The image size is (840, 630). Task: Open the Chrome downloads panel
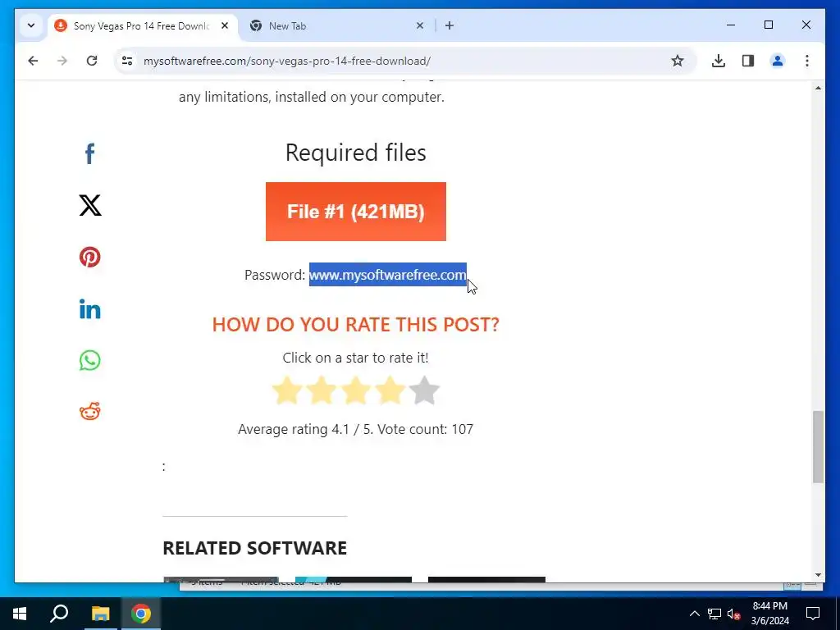point(719,61)
